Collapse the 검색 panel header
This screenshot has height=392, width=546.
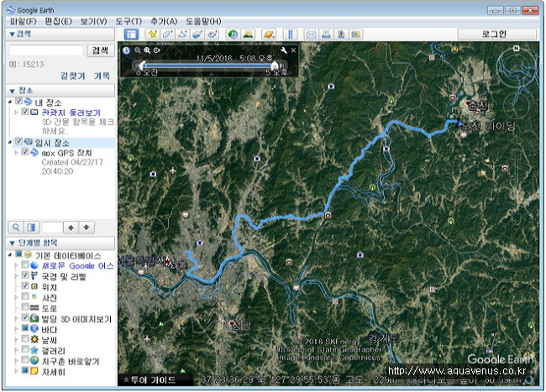coord(60,34)
